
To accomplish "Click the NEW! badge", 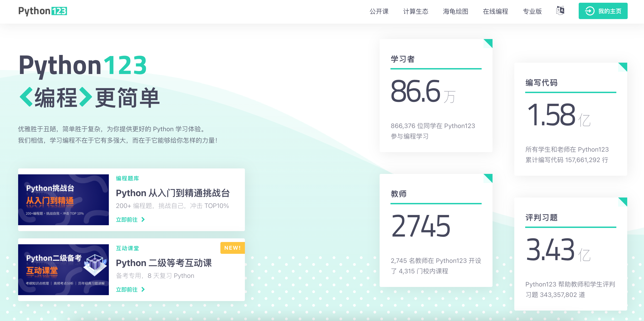I will coord(232,248).
